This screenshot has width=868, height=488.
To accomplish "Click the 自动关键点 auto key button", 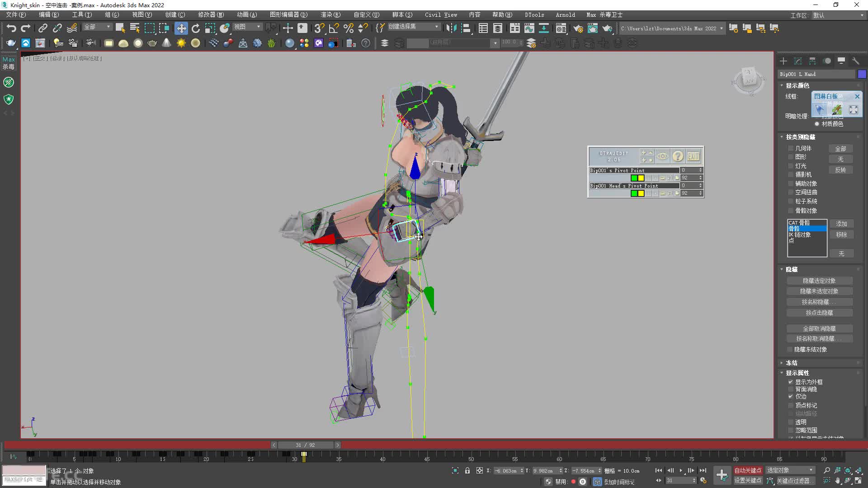I will (x=748, y=470).
